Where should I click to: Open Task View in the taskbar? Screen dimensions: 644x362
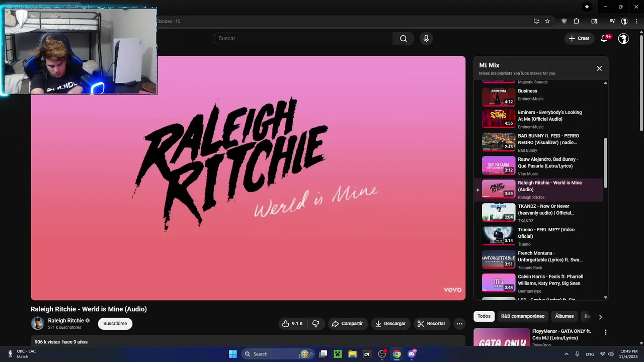click(323, 354)
